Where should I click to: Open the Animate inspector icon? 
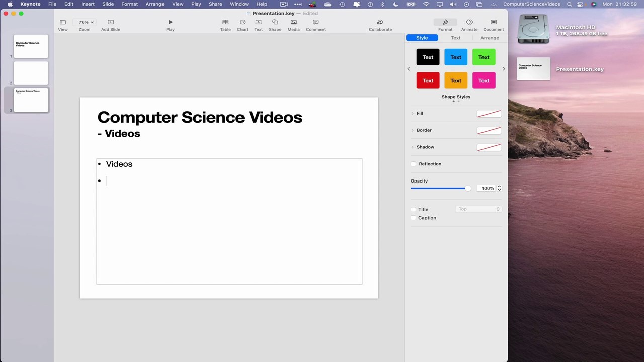469,22
